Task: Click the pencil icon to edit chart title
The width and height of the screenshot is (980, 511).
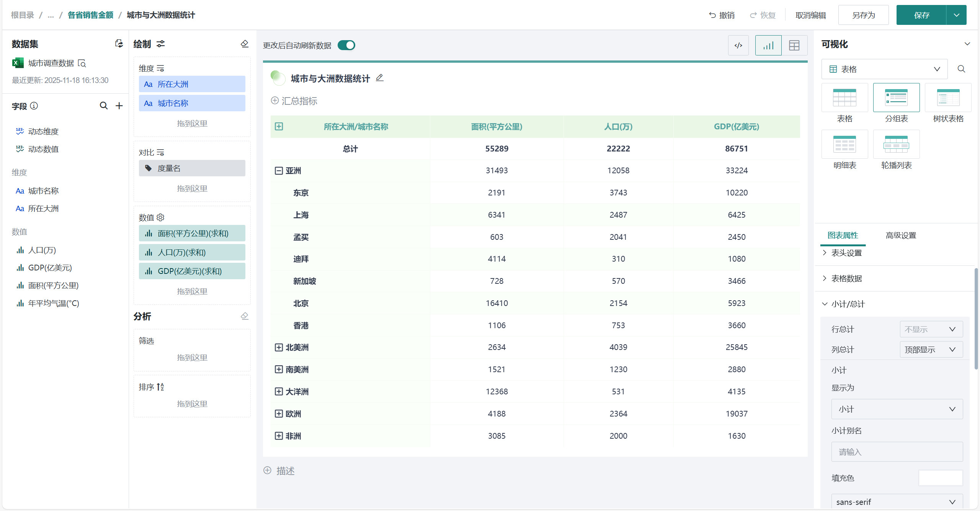Action: 379,78
